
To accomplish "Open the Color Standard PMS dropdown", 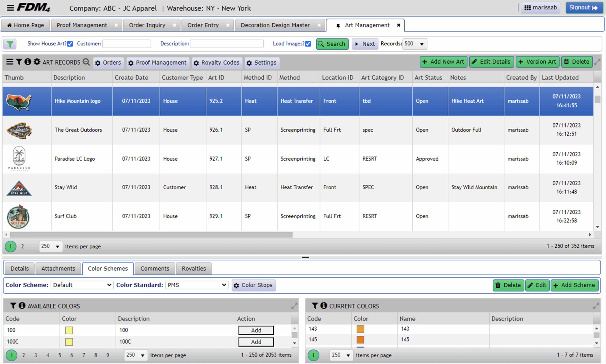I will [197, 285].
